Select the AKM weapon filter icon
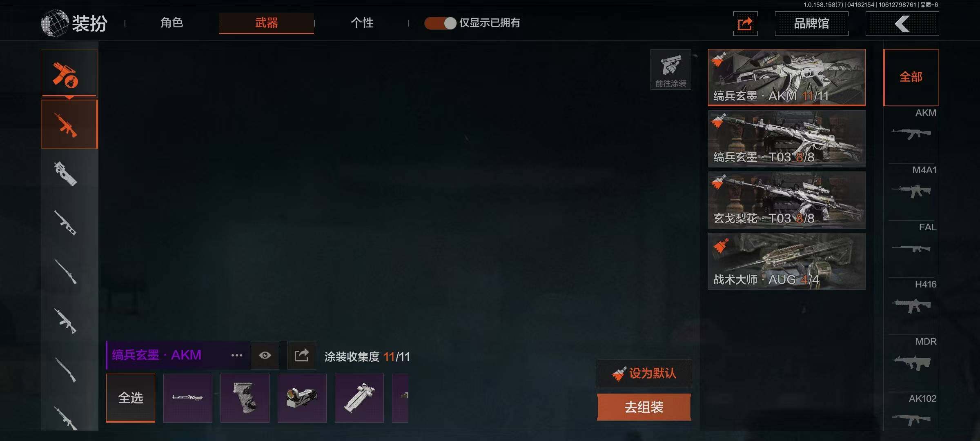This screenshot has height=441, width=980. coord(911,134)
